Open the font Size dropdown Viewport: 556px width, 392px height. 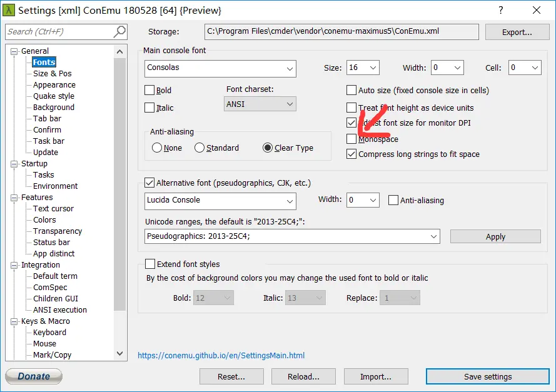point(363,68)
